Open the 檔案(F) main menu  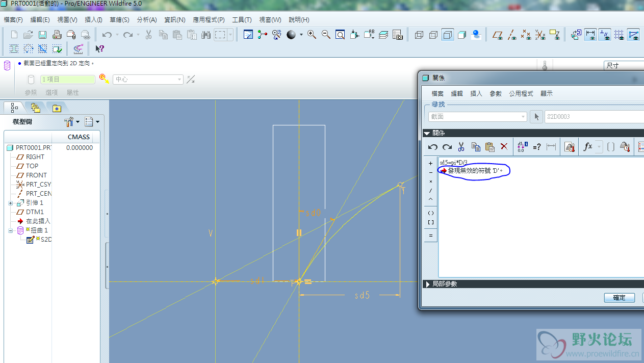point(13,20)
